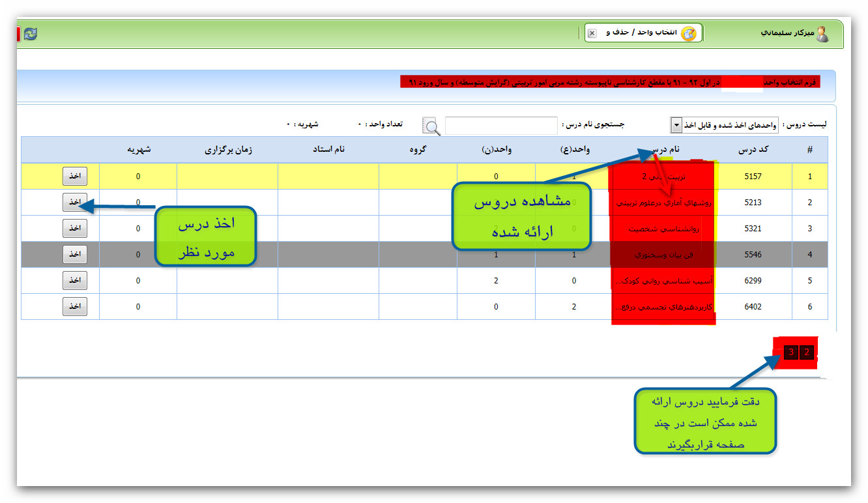This screenshot has height=503, width=868.
Task: Go to page 2 of the course list
Action: coord(807,352)
